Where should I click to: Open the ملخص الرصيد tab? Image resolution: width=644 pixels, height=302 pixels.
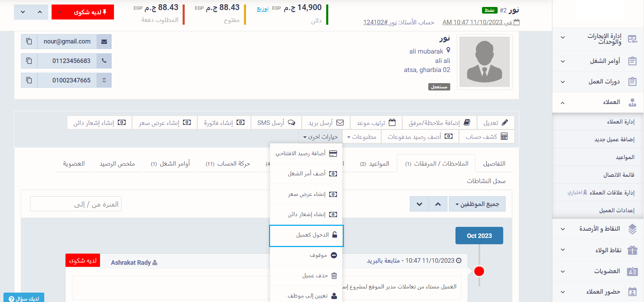(117, 164)
